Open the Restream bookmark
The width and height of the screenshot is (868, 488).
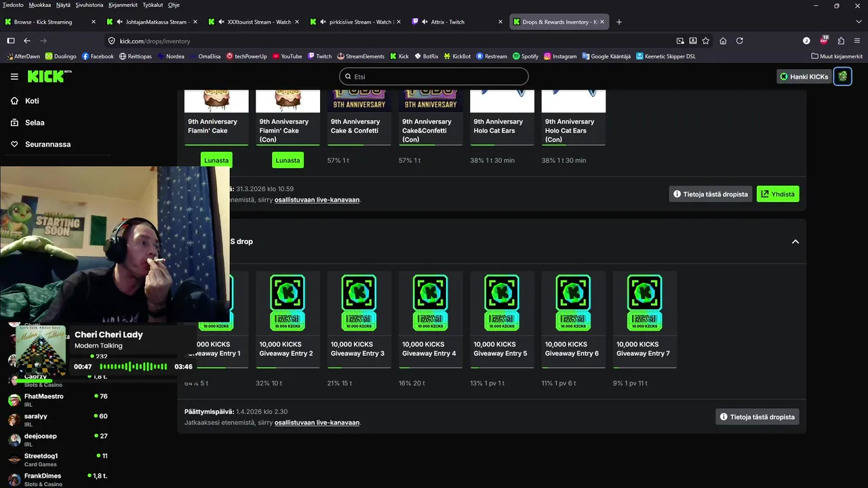point(492,56)
